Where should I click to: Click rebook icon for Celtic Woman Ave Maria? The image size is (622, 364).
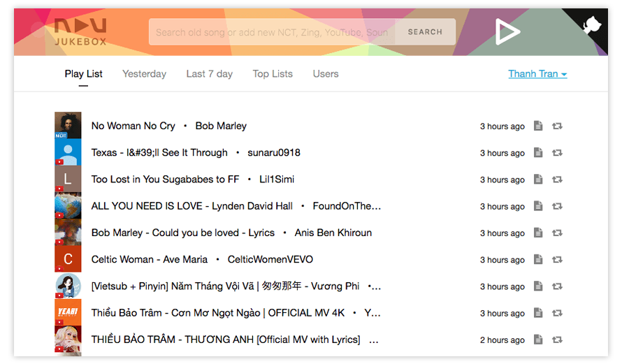tap(557, 260)
